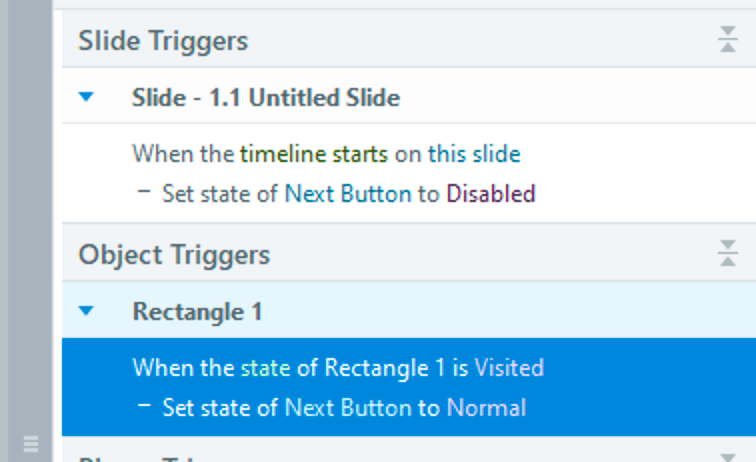
Task: Toggle the partially visible Player Triggers section arrow
Action: click(727, 456)
